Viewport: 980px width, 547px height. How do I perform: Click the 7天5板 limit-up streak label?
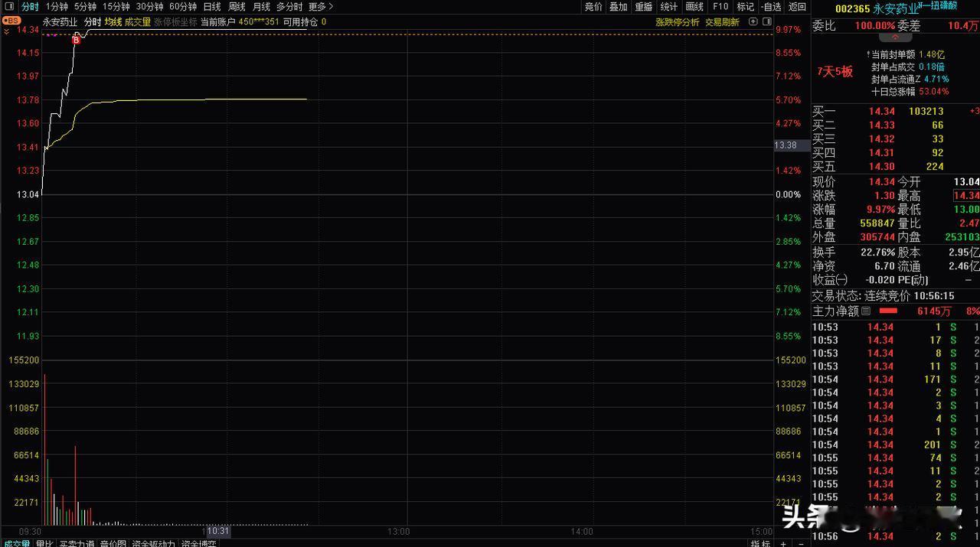click(x=835, y=72)
